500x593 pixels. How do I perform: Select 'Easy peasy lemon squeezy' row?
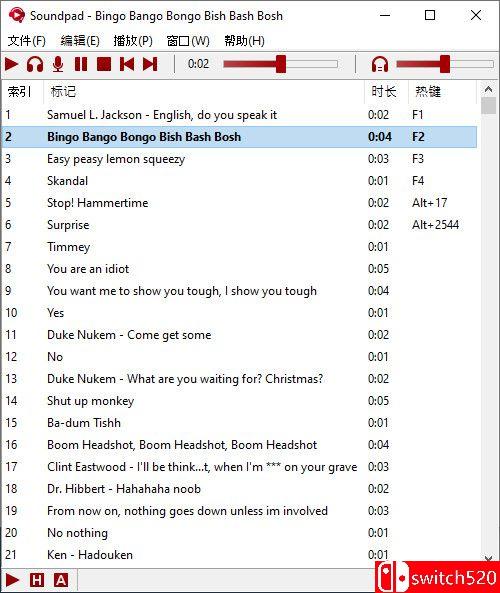pyautogui.click(x=239, y=159)
